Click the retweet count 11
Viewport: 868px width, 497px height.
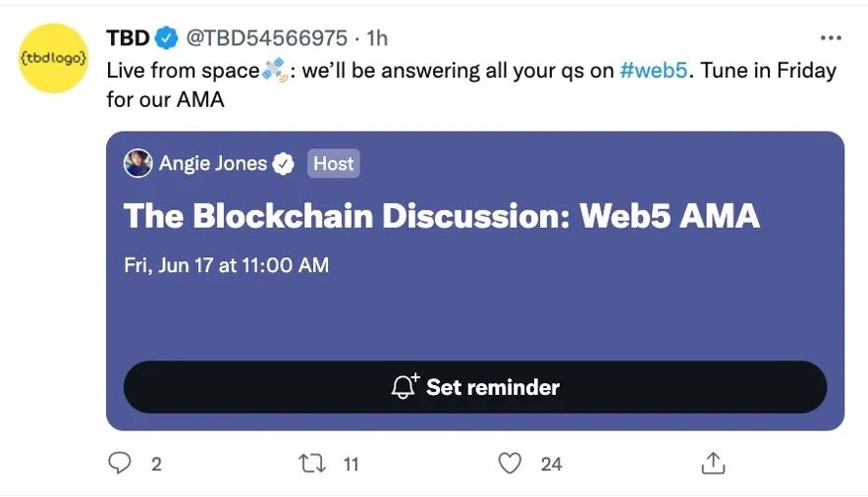point(351,464)
